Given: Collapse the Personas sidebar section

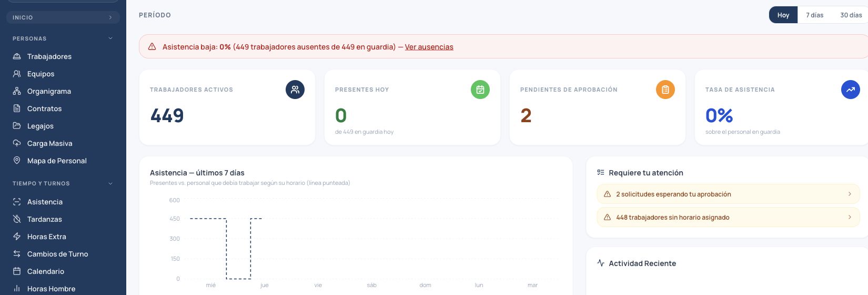Looking at the screenshot, I should point(110,38).
